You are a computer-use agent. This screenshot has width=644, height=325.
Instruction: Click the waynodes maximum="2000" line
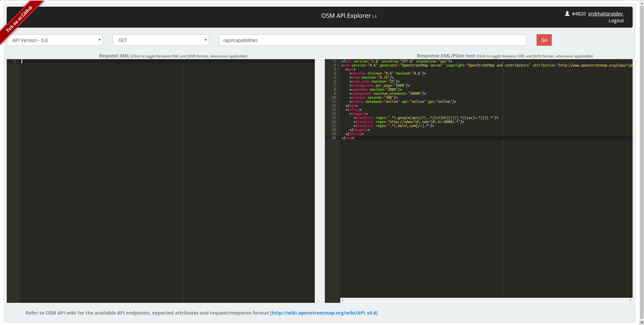tap(376, 90)
